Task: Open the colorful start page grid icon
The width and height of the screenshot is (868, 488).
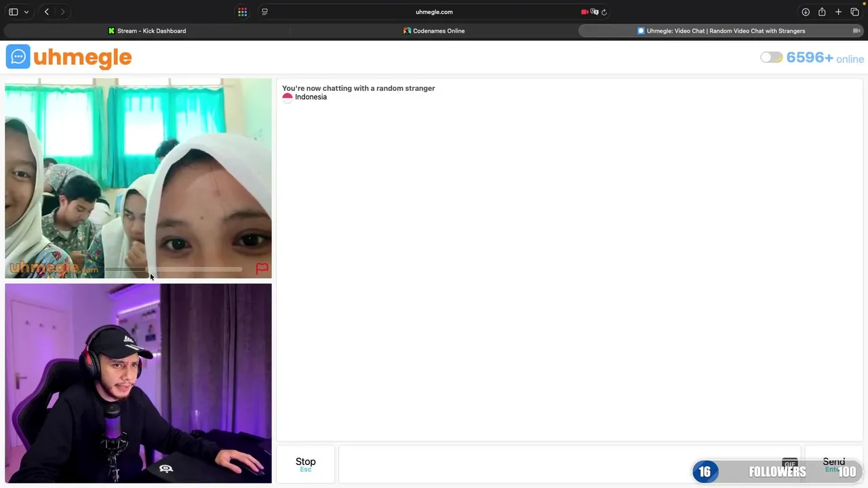Action: click(x=242, y=12)
